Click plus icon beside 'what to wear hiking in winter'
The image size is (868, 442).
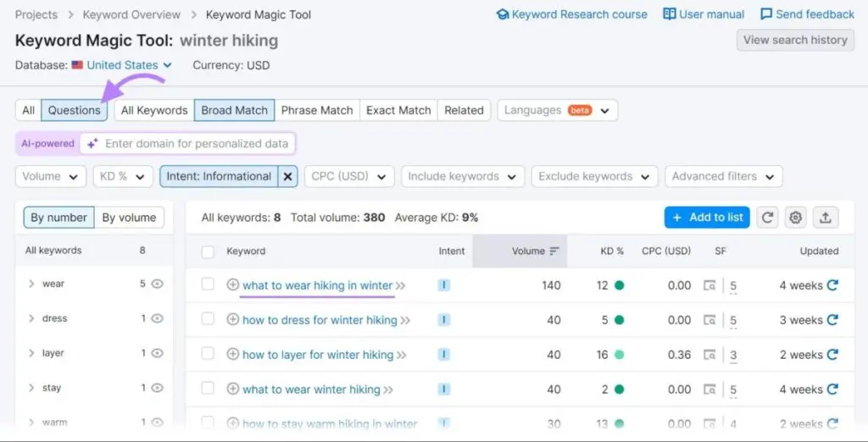233,285
